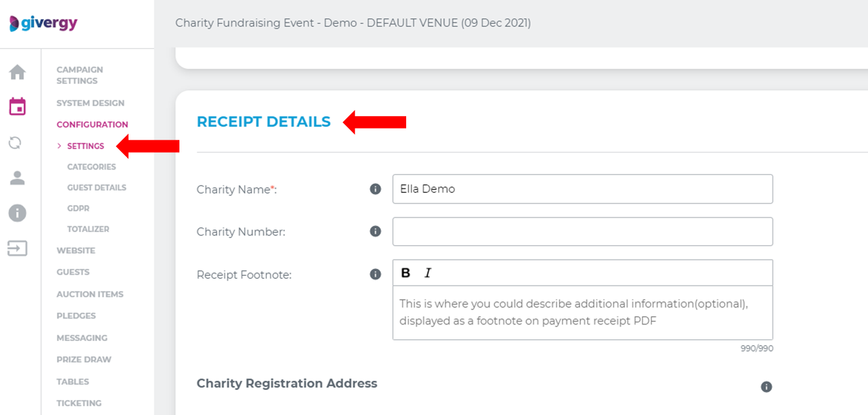Select the Calendar/Events icon

tap(17, 107)
